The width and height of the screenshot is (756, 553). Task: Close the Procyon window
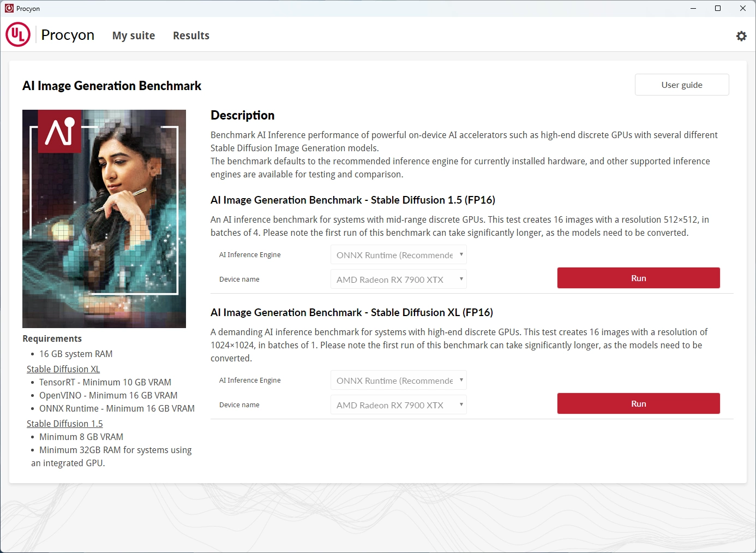743,8
